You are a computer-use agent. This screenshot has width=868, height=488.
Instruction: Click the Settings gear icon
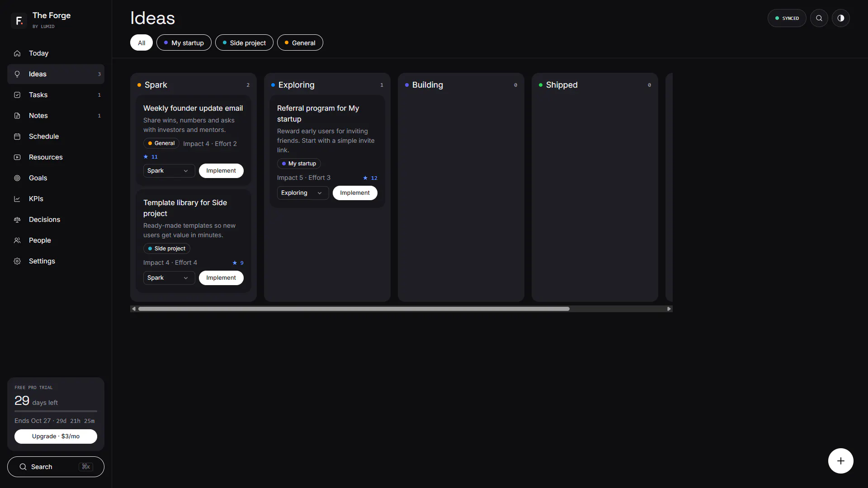[x=17, y=261]
